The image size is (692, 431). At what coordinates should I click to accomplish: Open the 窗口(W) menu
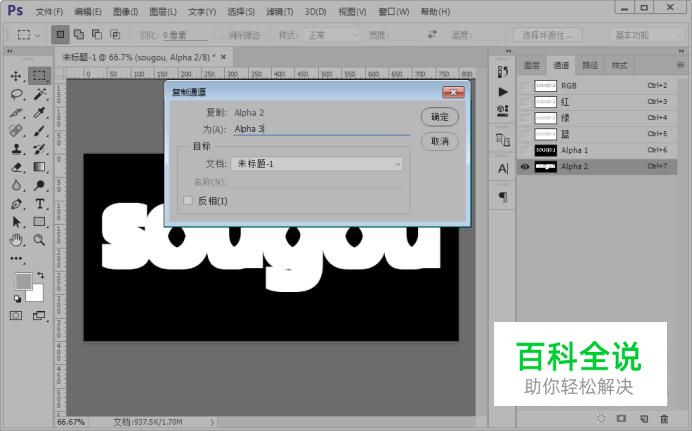click(394, 12)
